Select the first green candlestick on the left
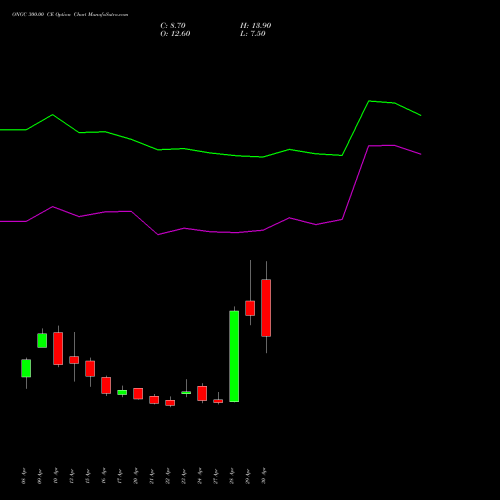 coord(26,368)
